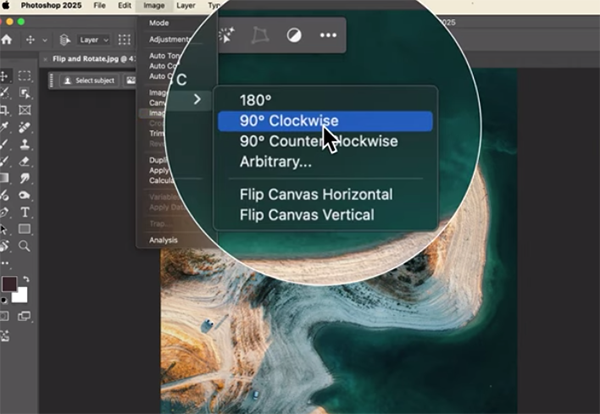Viewport: 600px width, 414px height.
Task: Select the Brush tool
Action: [4, 144]
